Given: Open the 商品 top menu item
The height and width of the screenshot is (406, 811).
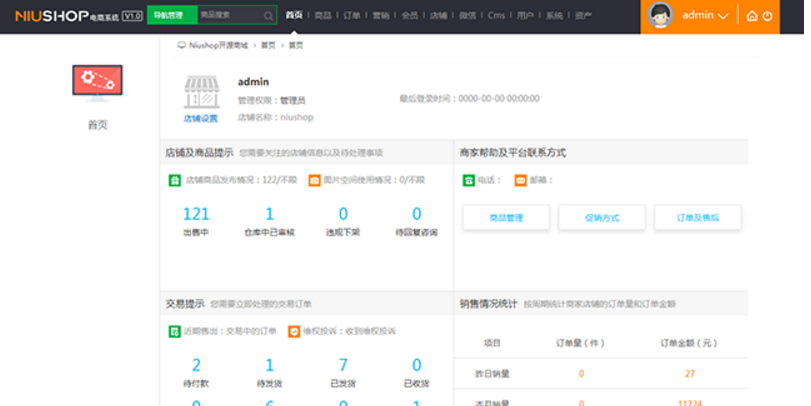Looking at the screenshot, I should pos(323,16).
